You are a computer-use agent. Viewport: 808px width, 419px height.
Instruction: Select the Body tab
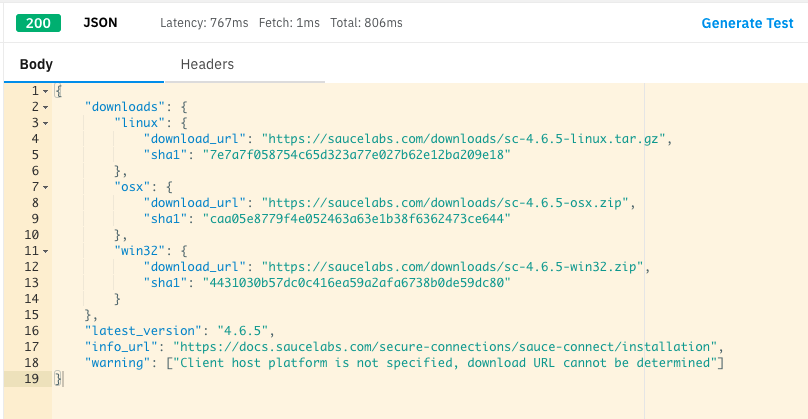point(36,64)
